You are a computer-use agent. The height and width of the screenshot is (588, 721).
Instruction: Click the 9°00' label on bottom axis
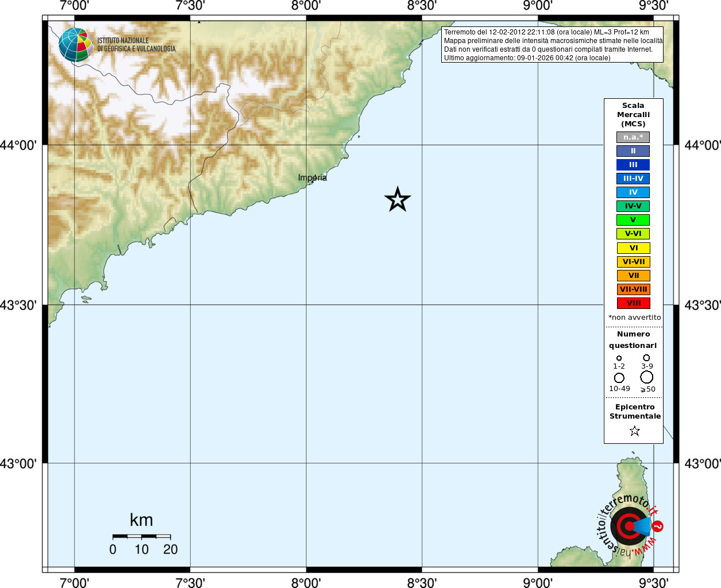click(x=538, y=582)
